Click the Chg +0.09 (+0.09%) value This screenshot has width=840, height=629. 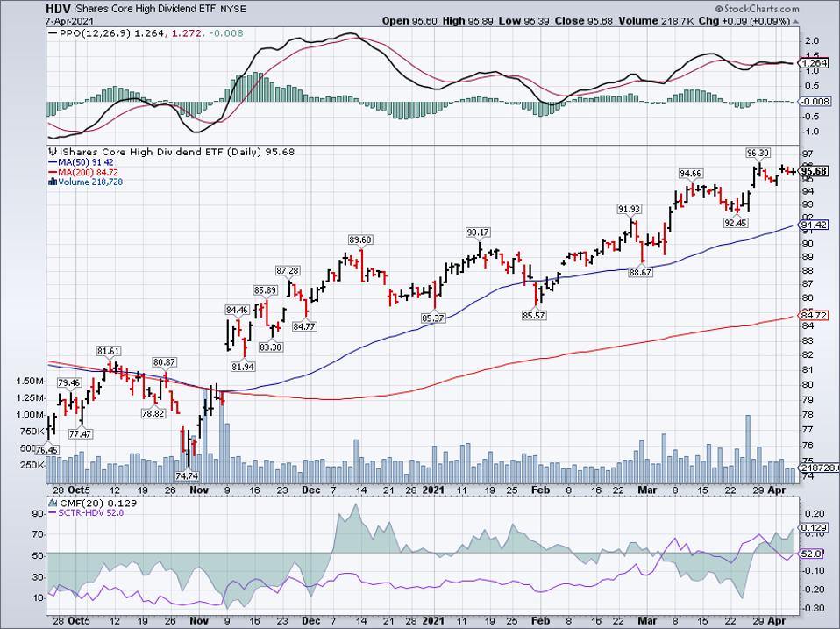click(x=744, y=21)
